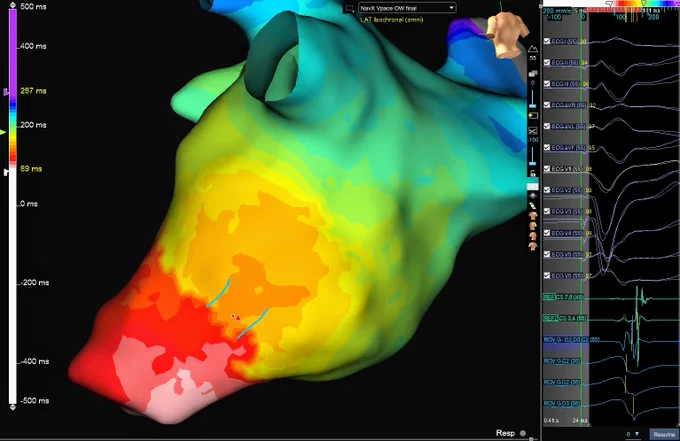Open the NavX Vpace map dropdown
This screenshot has width=680, height=441.
pos(407,8)
